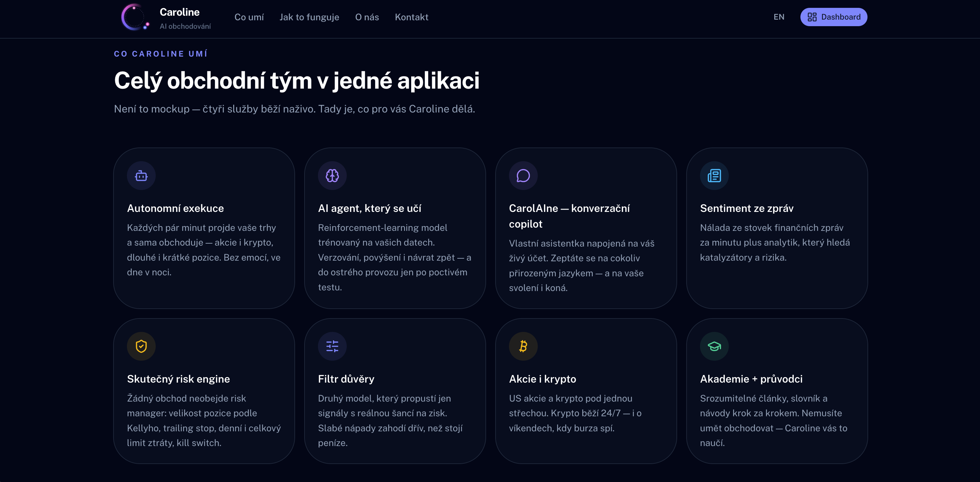Click the Akademie + průvodci heading
Screen dimensions: 980x482
click(751, 379)
